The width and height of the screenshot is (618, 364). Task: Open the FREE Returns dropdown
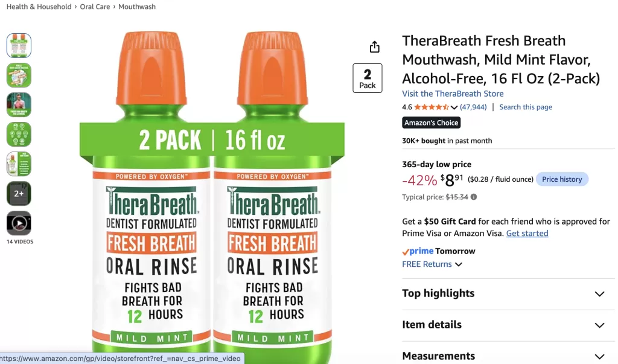click(432, 264)
